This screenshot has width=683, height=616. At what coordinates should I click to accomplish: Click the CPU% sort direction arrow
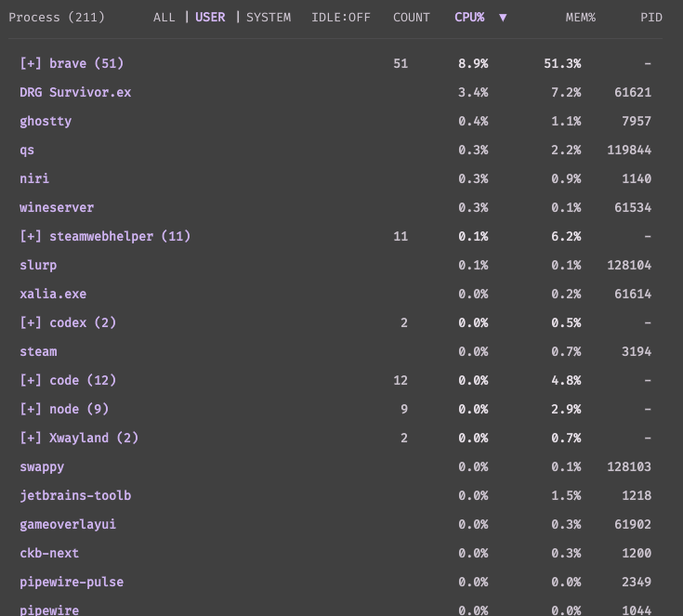click(x=503, y=18)
